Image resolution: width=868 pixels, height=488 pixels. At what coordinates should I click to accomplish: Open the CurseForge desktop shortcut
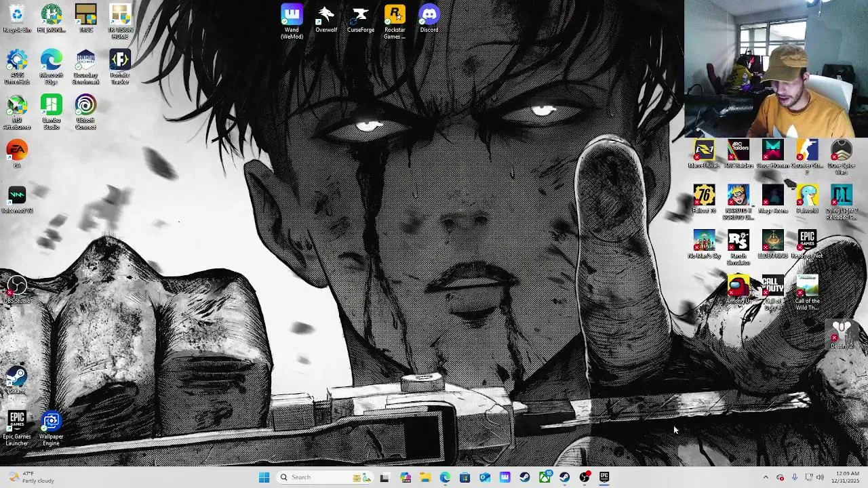pos(361,19)
